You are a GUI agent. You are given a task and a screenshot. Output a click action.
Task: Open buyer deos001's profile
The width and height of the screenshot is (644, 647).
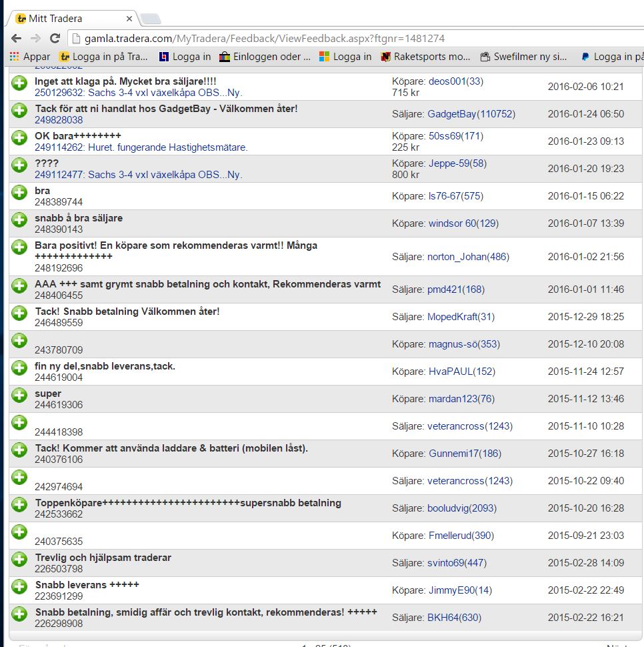[x=456, y=81]
